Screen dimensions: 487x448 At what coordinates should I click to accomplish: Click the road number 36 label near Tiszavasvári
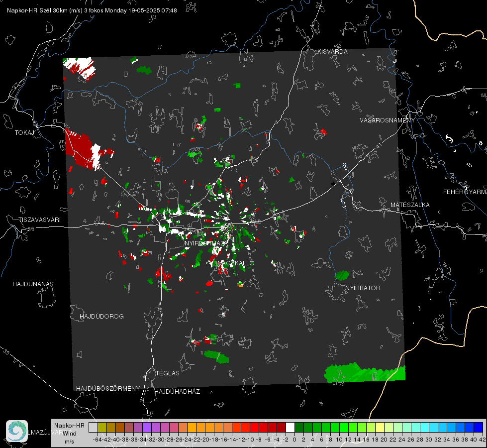(31, 229)
